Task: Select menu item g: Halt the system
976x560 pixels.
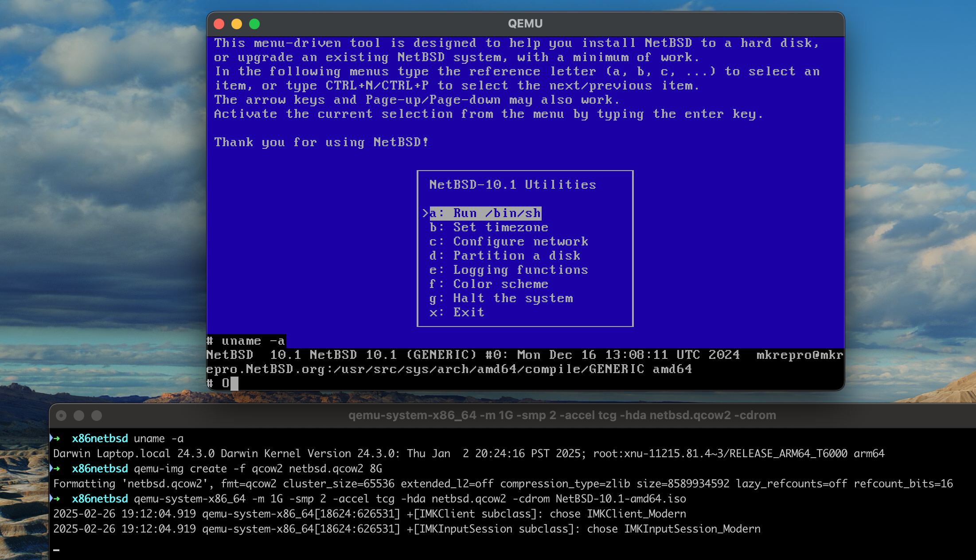Action: 501,298
